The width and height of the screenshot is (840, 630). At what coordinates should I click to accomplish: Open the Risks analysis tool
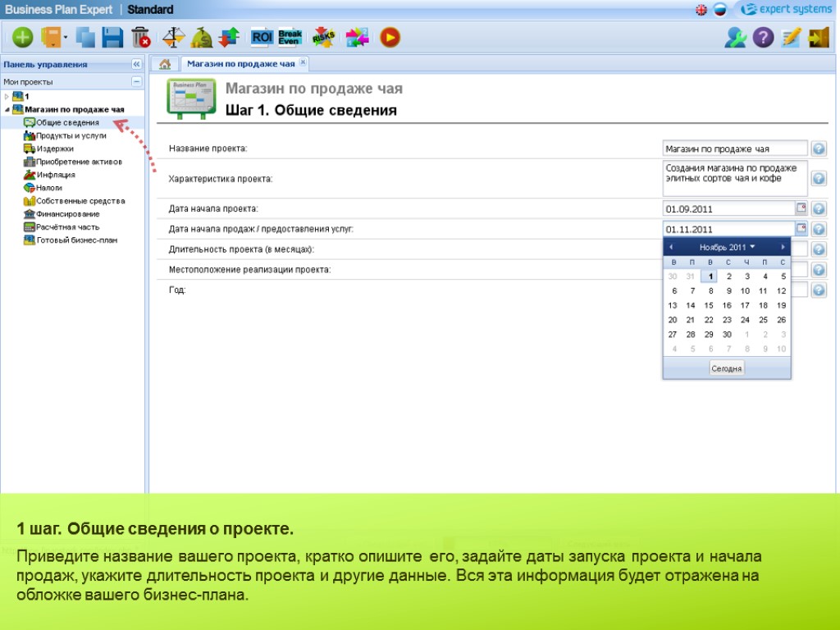click(x=323, y=38)
